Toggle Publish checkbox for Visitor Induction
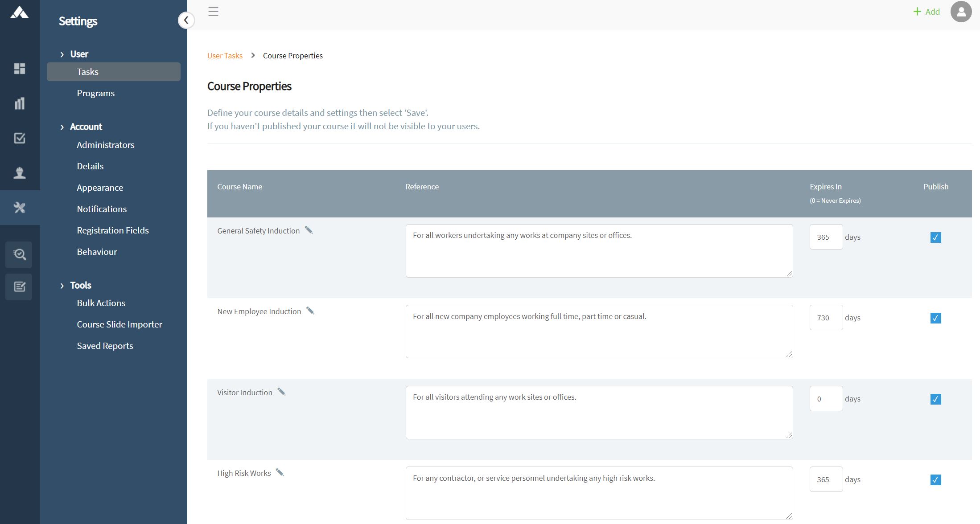The width and height of the screenshot is (980, 524). pos(935,399)
